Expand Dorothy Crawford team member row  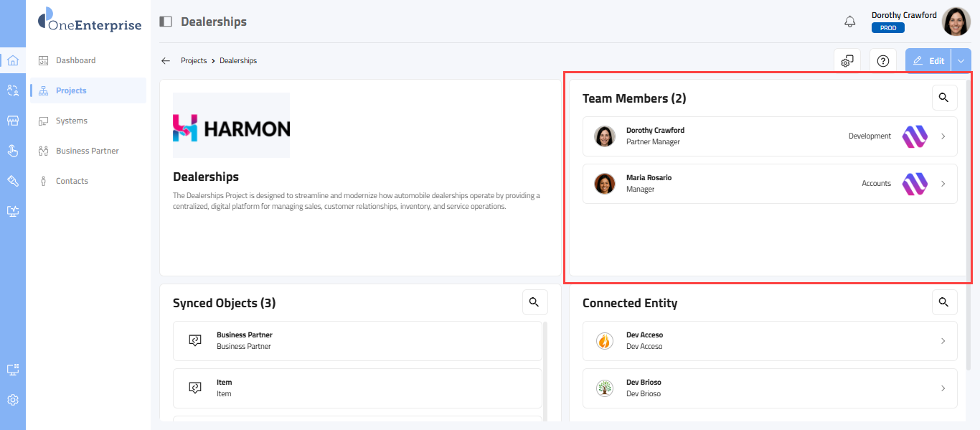point(943,136)
